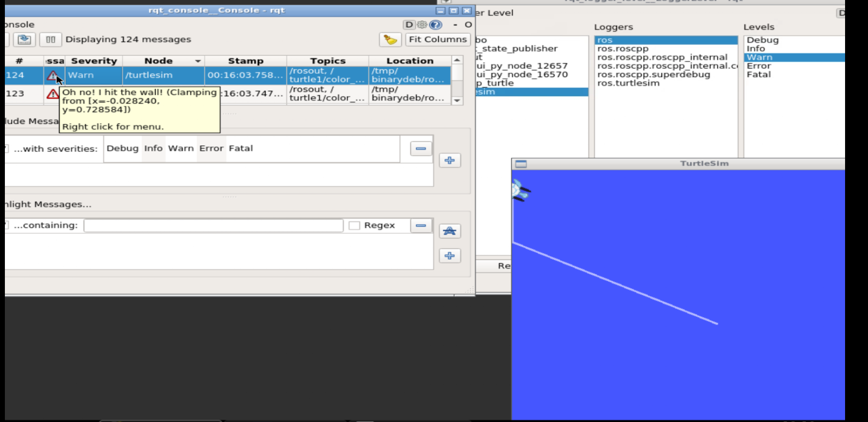Viewport: 868px width, 422px height.
Task: Click the Location cell in row 123
Action: coord(410,94)
